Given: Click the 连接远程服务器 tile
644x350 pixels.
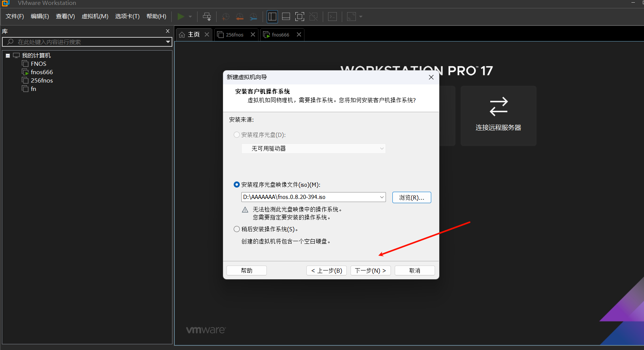Looking at the screenshot, I should (x=499, y=116).
